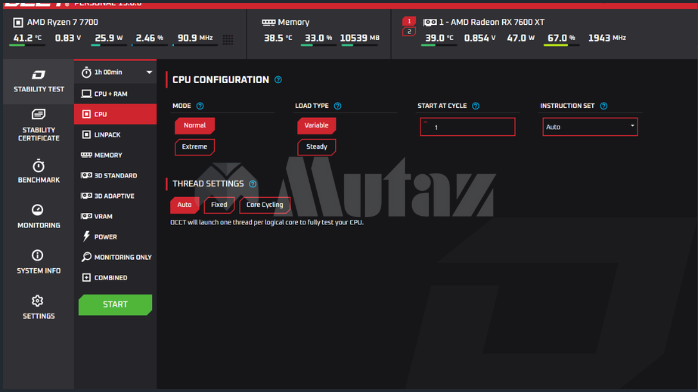This screenshot has width=698, height=392.
Task: Click the CPU Configuration help icon
Action: (x=278, y=80)
